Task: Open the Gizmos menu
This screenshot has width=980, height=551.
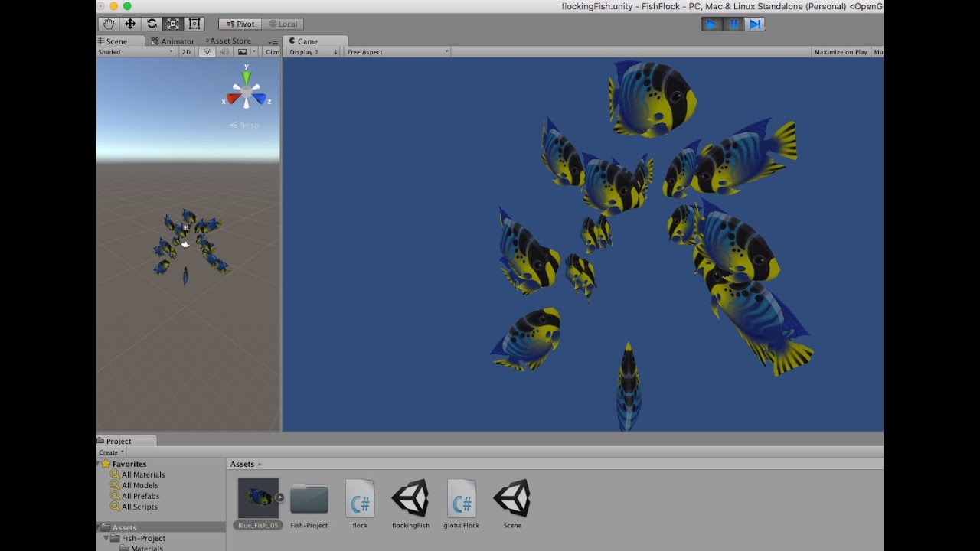Action: click(271, 51)
